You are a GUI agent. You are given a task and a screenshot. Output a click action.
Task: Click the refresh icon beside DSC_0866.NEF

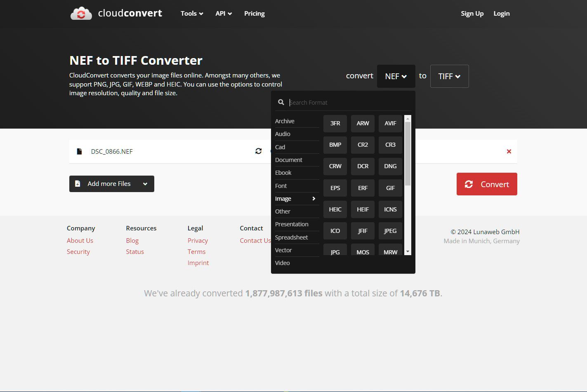tap(259, 151)
